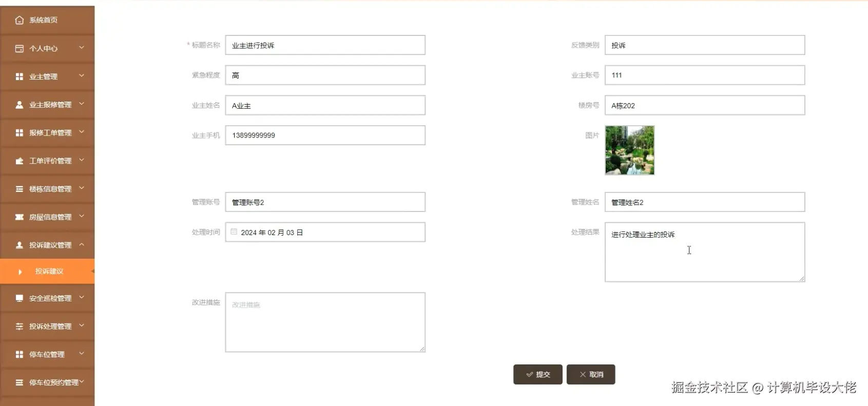The image size is (868, 406).
Task: Click the list icon beside 停车位预约管理
Action: coord(20,382)
